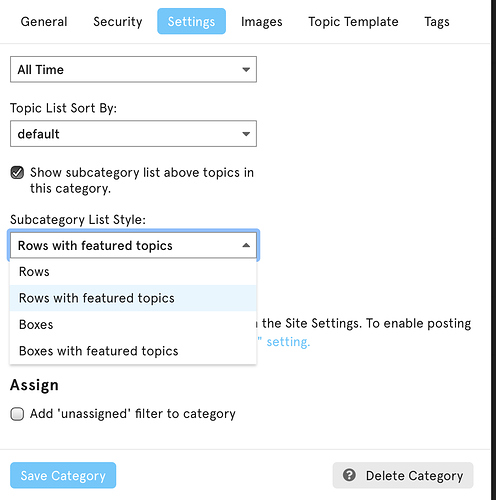Click the question mark help icon

point(349,475)
